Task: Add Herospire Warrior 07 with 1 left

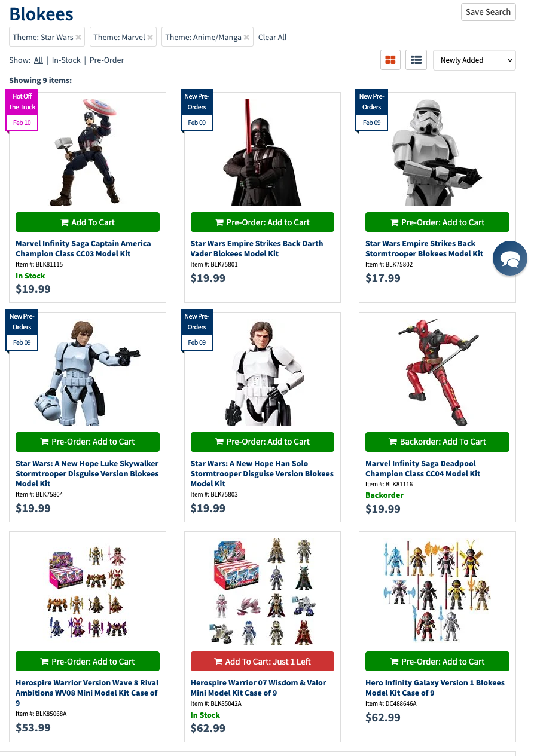Action: (x=263, y=662)
